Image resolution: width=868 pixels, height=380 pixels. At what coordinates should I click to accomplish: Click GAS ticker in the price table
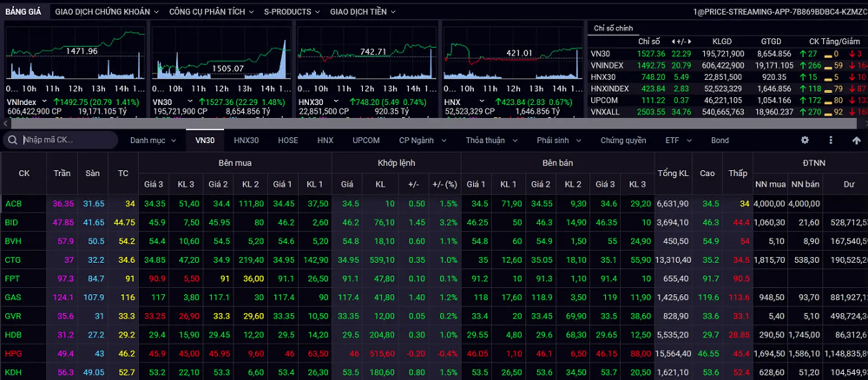pos(13,297)
